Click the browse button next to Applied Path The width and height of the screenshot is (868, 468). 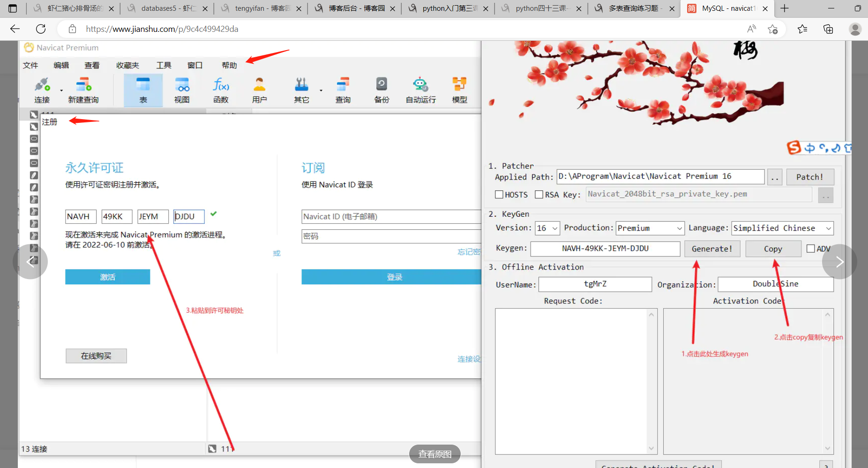click(775, 177)
